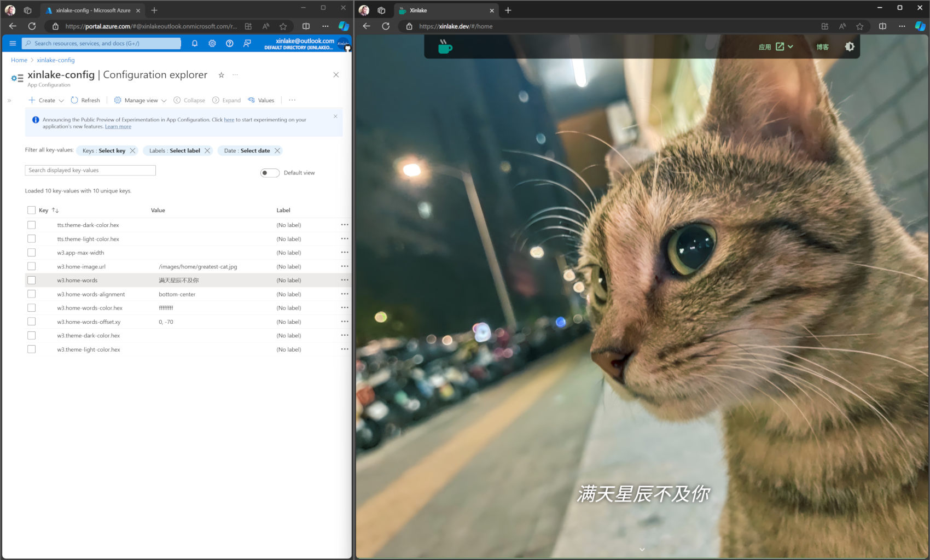Screen dimensions: 930x560
Task: Open toolbar overflow ellipsis after Values
Action: [x=292, y=100]
